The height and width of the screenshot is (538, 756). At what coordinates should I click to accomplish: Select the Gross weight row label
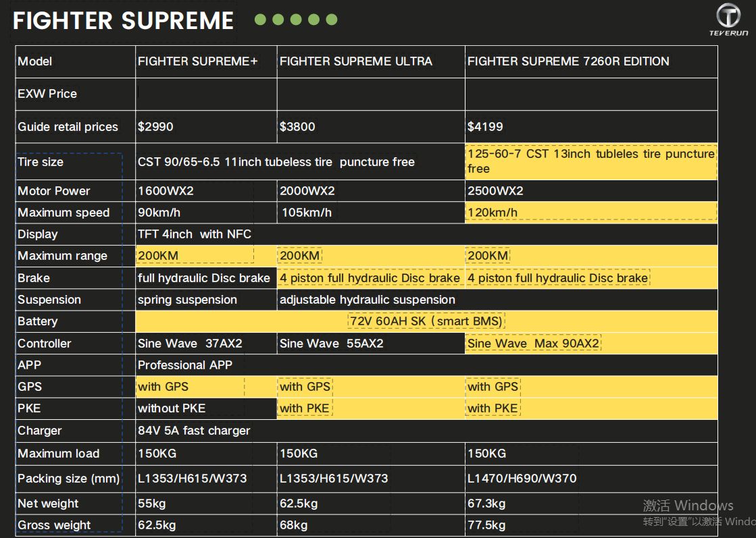54,525
